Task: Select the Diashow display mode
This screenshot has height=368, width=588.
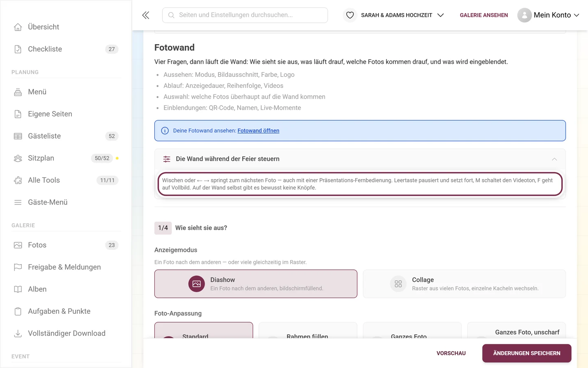Action: coord(256,284)
